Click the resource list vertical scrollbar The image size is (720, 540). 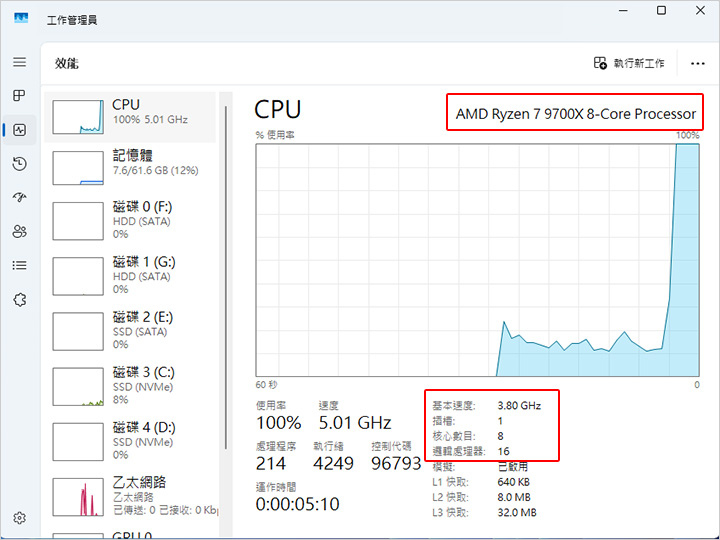point(226,278)
